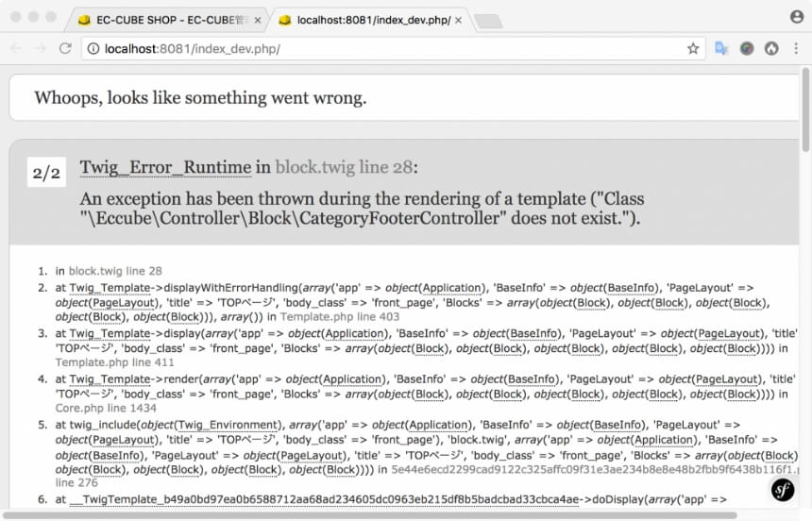Click the horizontal page scrollbar
The width and height of the screenshot is (812, 521).
point(370,516)
